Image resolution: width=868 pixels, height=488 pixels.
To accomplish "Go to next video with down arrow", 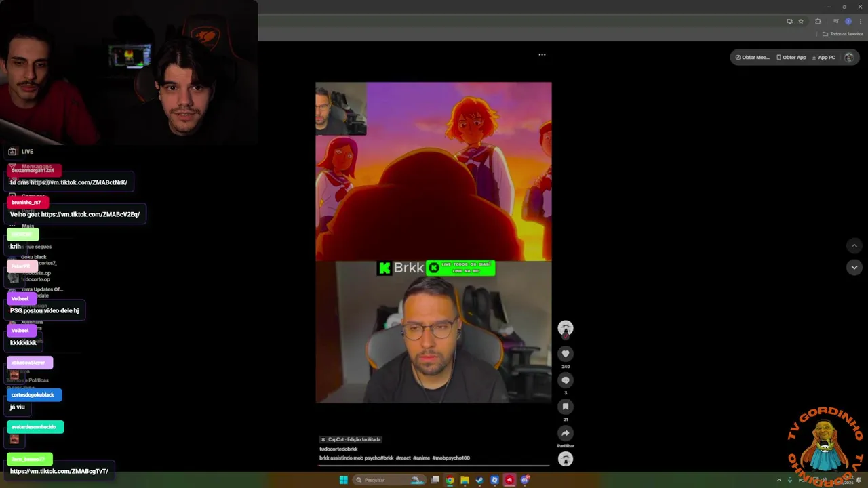I will tap(854, 268).
